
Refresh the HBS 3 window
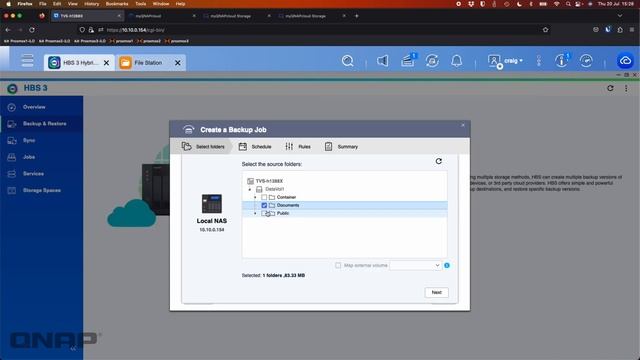click(x=610, y=88)
